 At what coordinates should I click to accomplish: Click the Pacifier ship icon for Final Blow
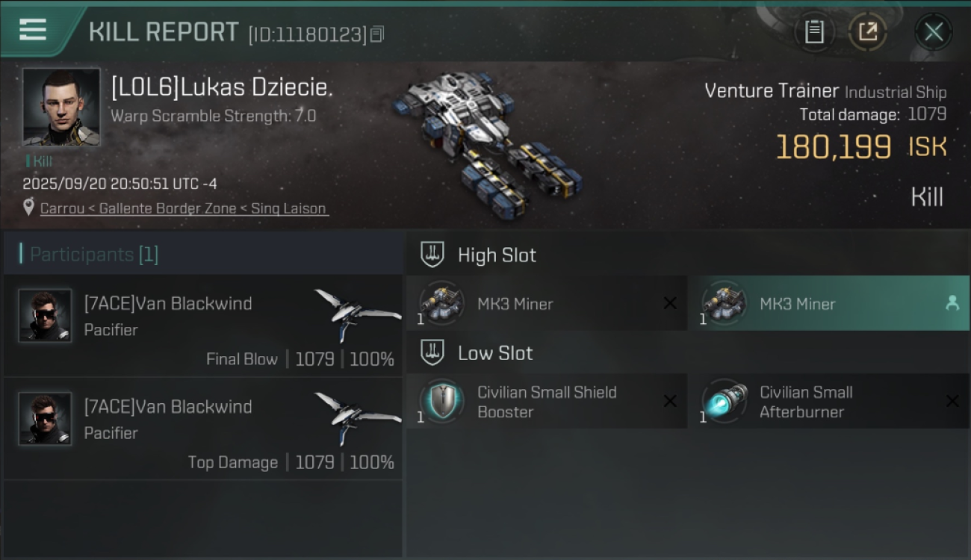coord(358,314)
